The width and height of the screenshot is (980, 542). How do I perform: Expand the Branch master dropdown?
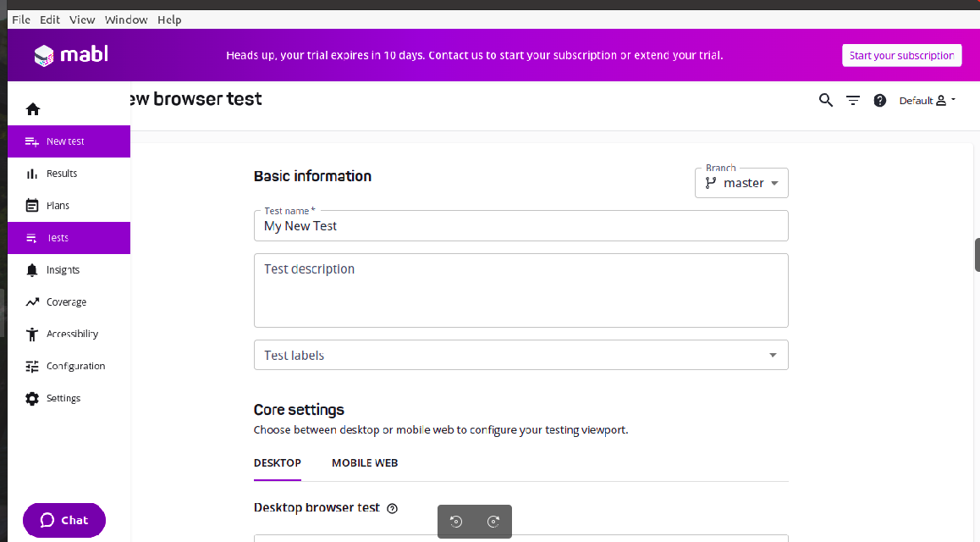[741, 183]
